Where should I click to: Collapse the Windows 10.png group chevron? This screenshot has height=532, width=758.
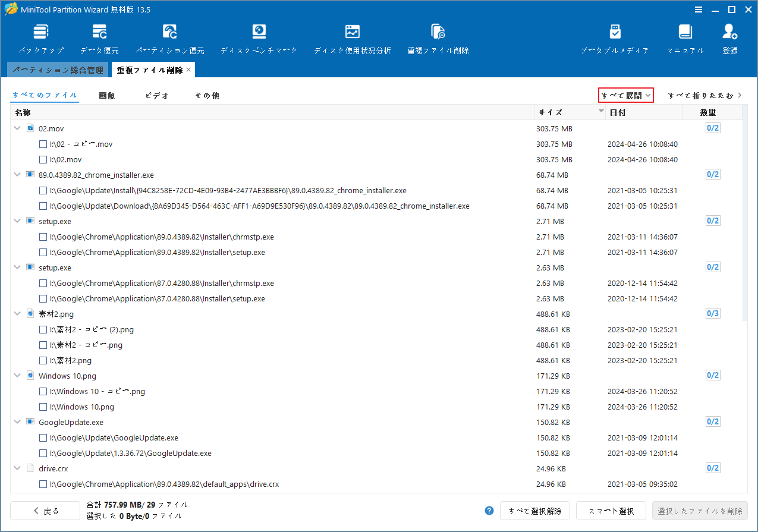tap(17, 376)
